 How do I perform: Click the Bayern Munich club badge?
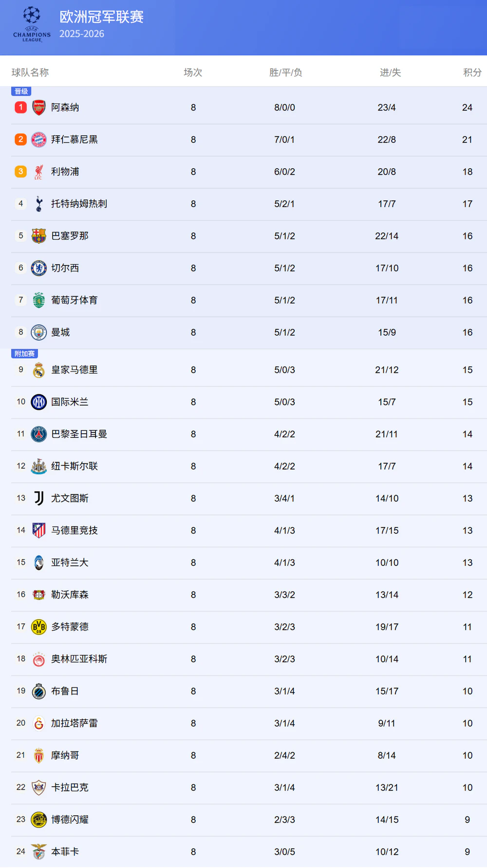[39, 140]
